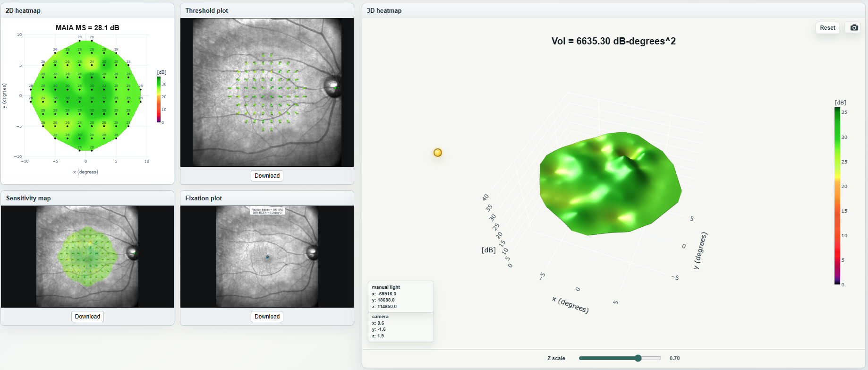This screenshot has height=370, width=868.
Task: Open the Fixation plot fundus image
Action: (267, 257)
